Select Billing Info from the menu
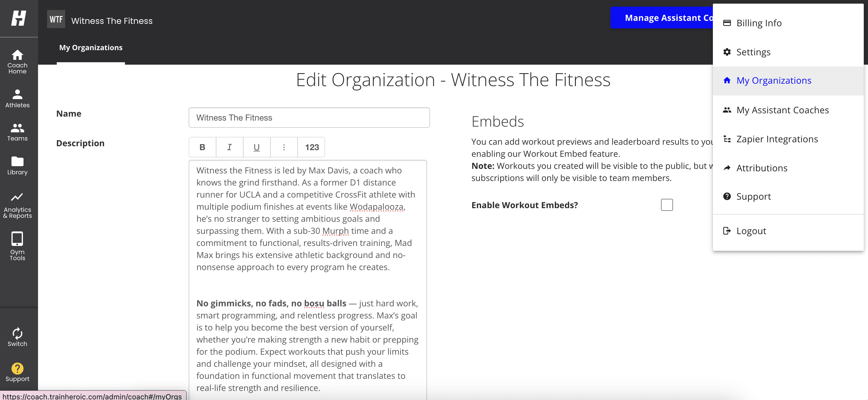 click(758, 23)
